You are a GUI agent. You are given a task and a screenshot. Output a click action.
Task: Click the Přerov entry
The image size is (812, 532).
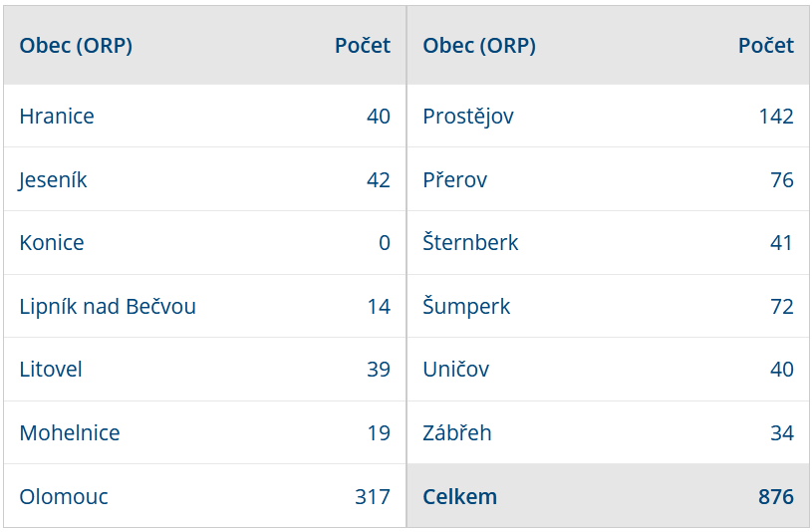[454, 179]
